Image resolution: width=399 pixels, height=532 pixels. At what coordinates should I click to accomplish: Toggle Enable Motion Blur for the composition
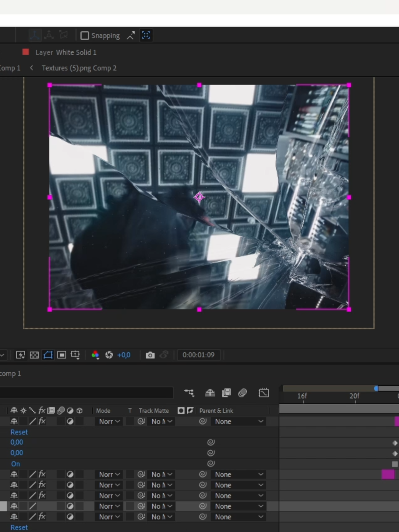[243, 393]
